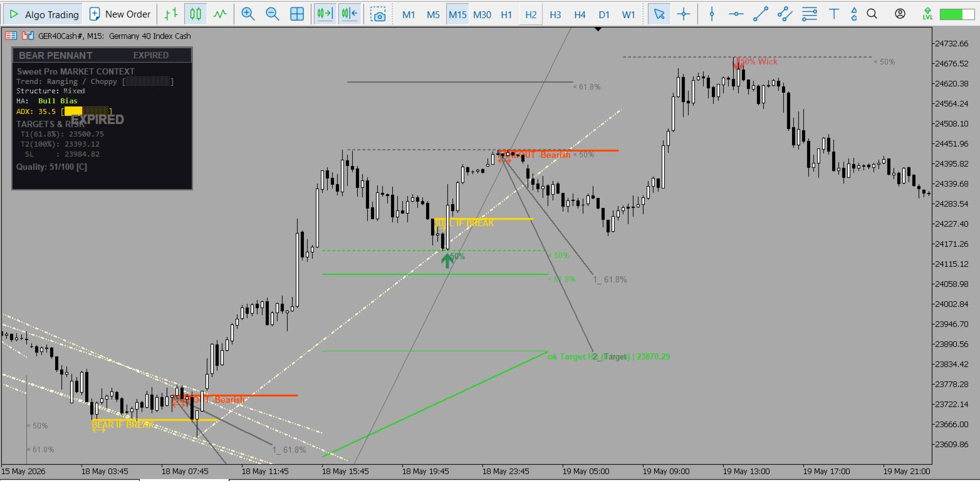Select the vertical line drawing tool
980x481 pixels.
point(711,14)
